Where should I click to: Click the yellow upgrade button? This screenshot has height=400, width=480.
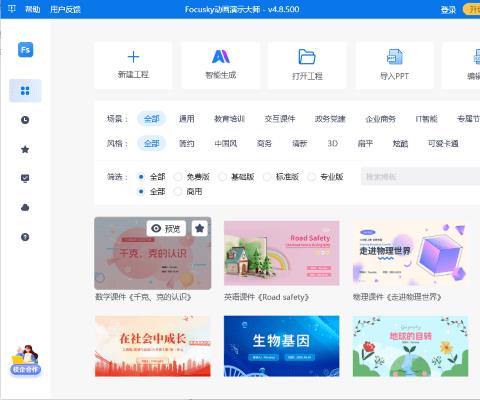[x=471, y=9]
